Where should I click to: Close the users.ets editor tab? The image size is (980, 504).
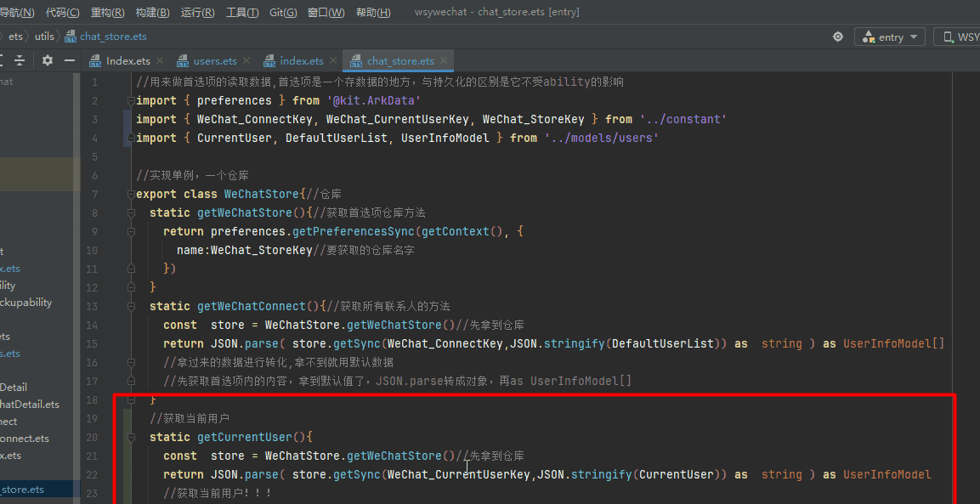246,61
